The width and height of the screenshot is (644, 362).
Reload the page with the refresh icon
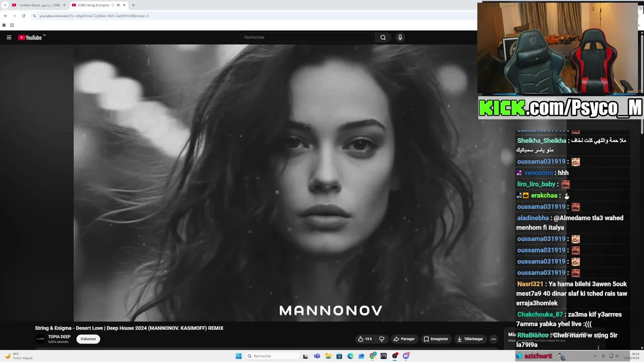click(23, 16)
